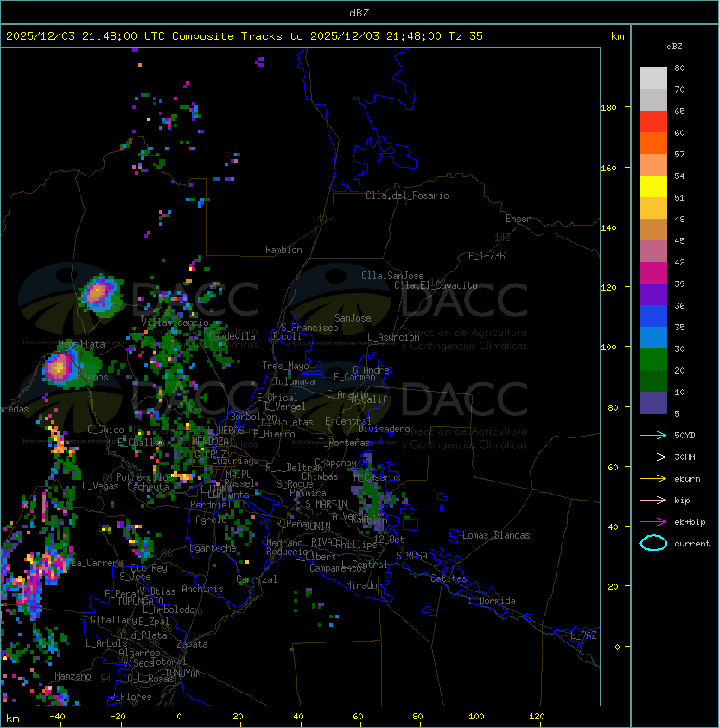
Task: Select the yellow eburn arrow in legend
Action: [x=653, y=479]
